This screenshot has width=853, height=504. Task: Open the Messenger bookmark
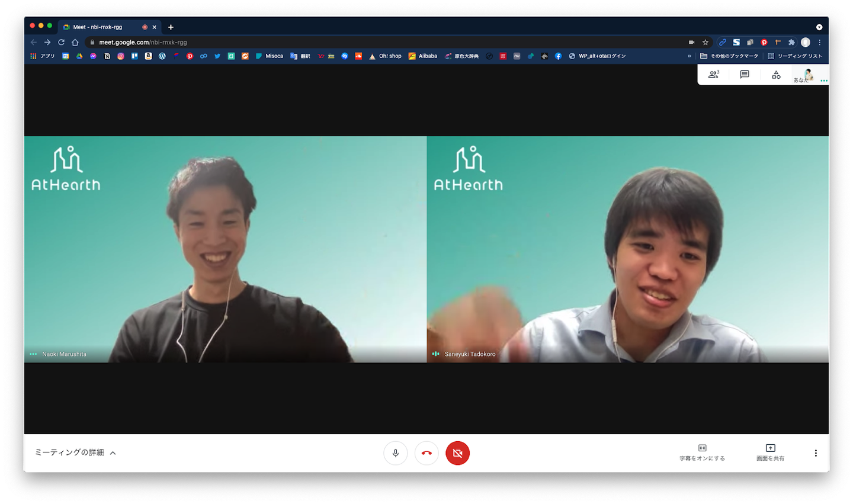[x=93, y=56]
